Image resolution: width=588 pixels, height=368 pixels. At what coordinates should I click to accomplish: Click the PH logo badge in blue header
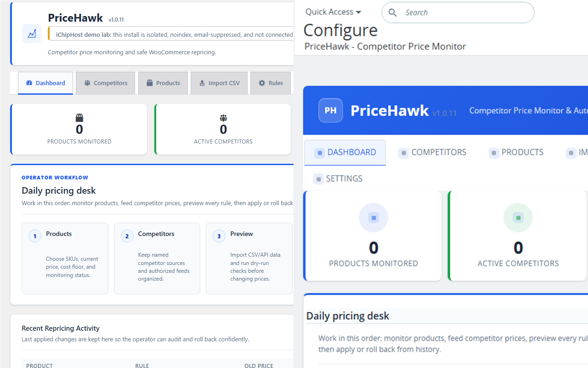click(x=331, y=110)
